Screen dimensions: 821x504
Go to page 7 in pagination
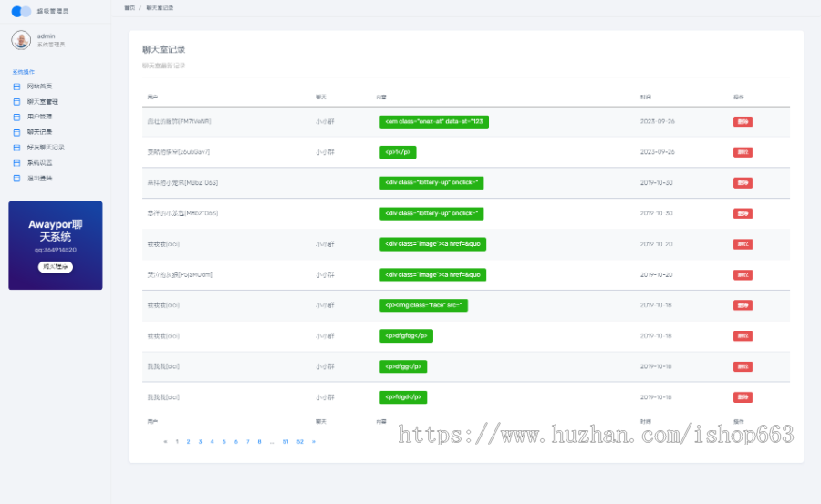(x=247, y=442)
